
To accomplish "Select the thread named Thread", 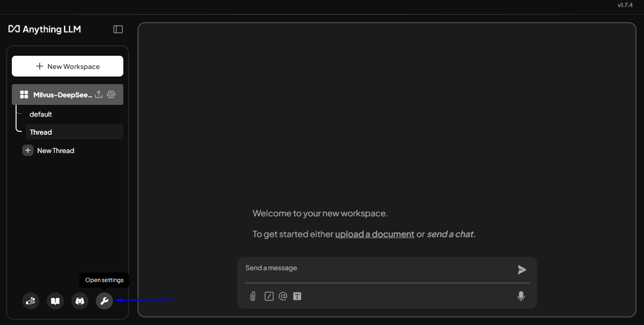I will coord(41,132).
